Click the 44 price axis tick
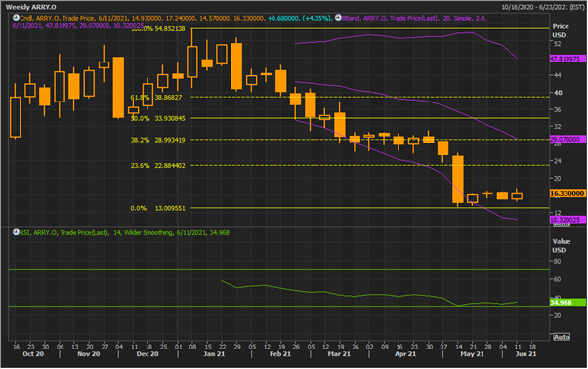588x369 pixels. [558, 75]
